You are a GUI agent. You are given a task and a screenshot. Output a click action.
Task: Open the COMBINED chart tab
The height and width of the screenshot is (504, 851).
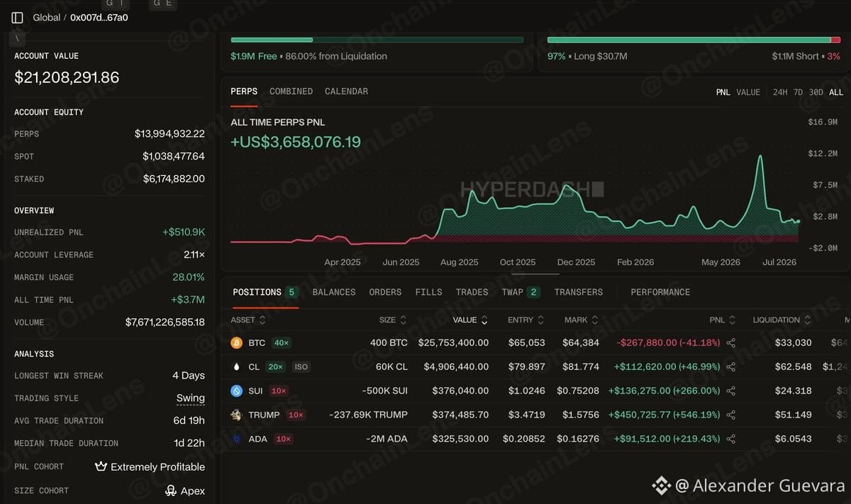pyautogui.click(x=291, y=91)
